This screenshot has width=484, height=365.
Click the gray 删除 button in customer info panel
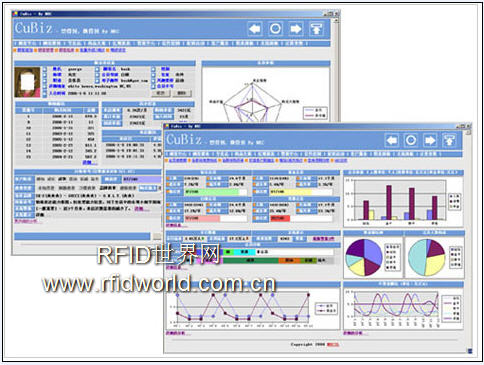point(181,93)
